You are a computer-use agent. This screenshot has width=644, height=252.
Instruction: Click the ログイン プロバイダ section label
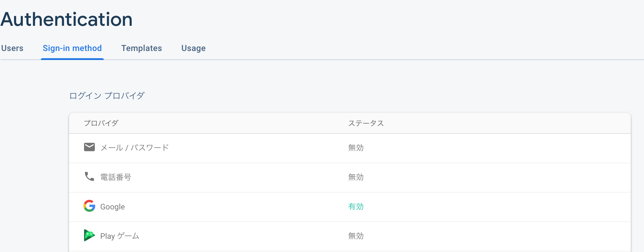point(107,95)
